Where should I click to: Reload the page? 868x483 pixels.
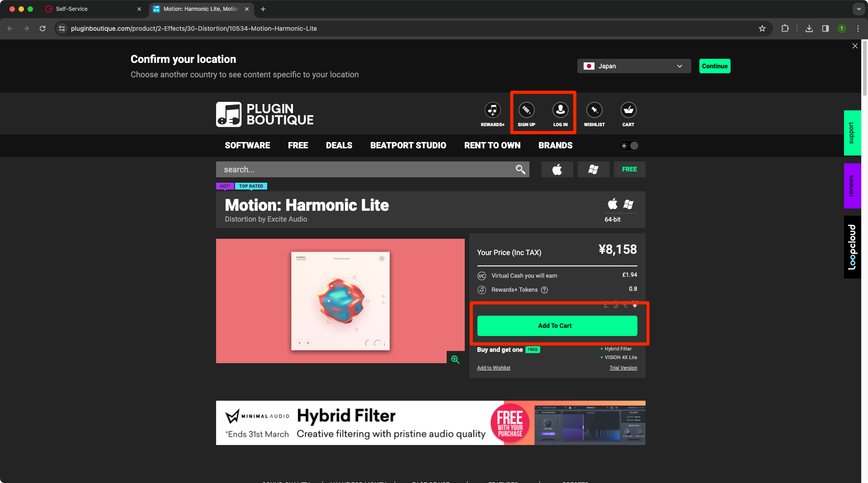(42, 28)
